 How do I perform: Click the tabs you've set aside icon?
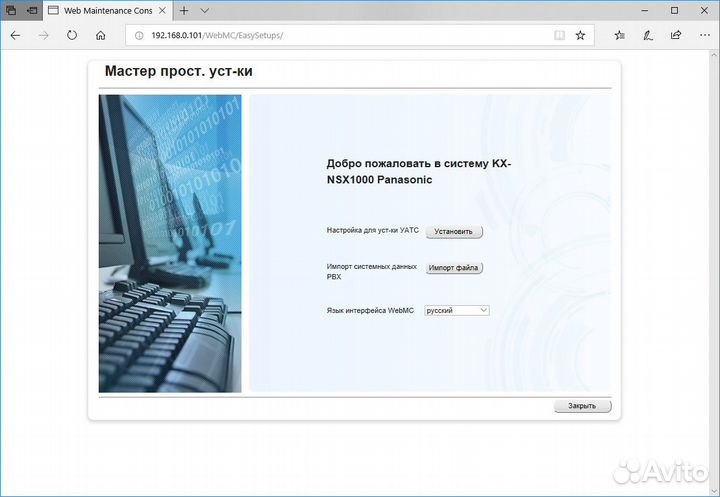click(11, 11)
